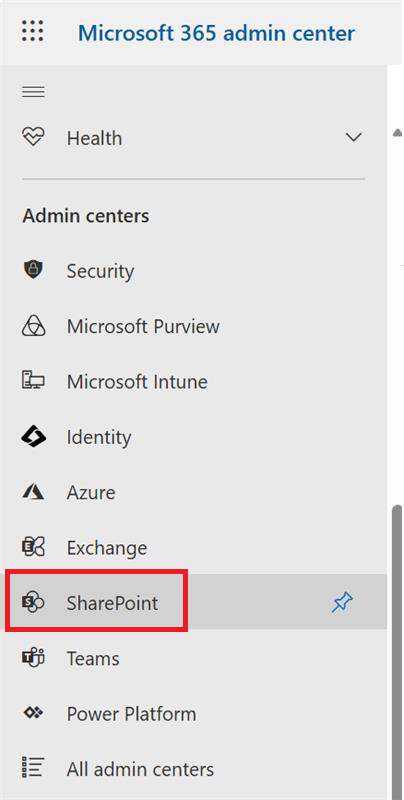Click the Power Platform icon

(33, 713)
